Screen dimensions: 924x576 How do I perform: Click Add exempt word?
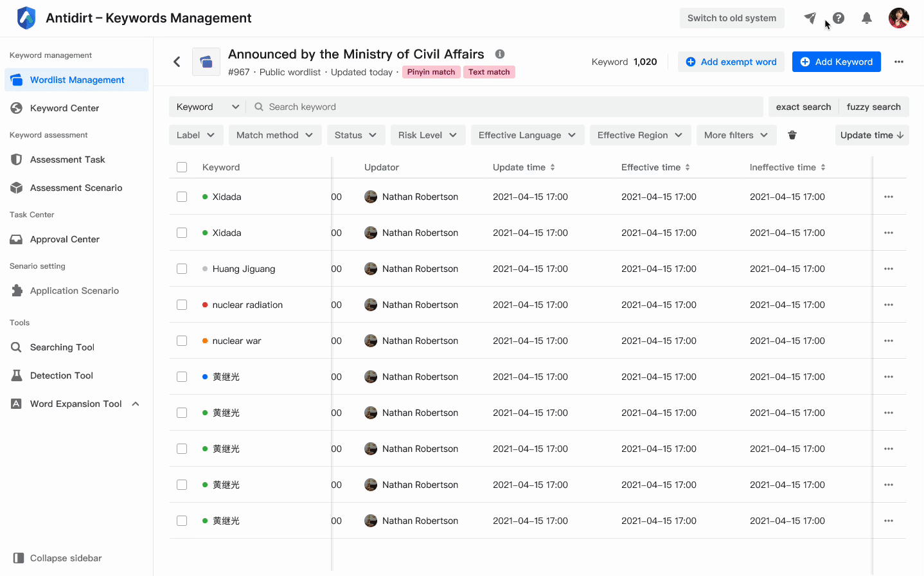click(731, 62)
